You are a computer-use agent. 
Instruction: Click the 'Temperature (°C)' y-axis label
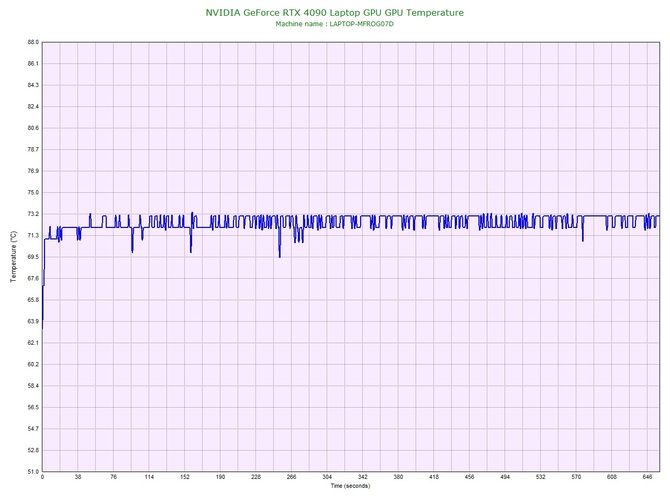pos(14,256)
